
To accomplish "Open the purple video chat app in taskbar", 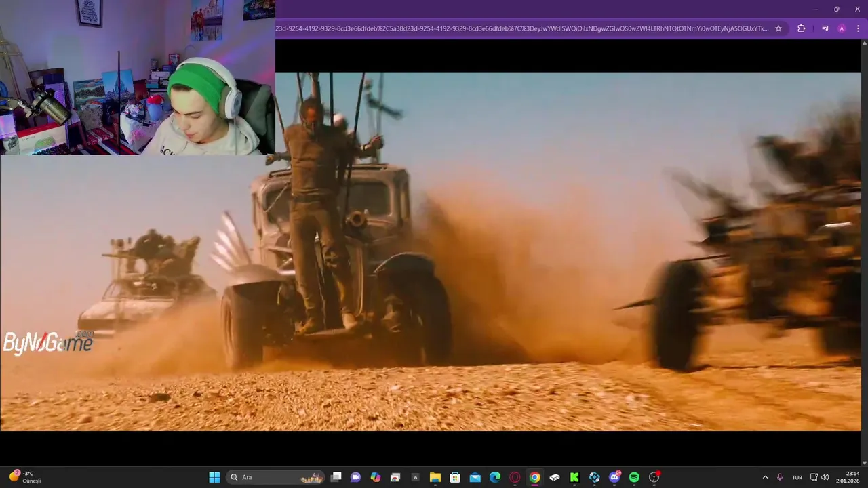I will coord(355,477).
